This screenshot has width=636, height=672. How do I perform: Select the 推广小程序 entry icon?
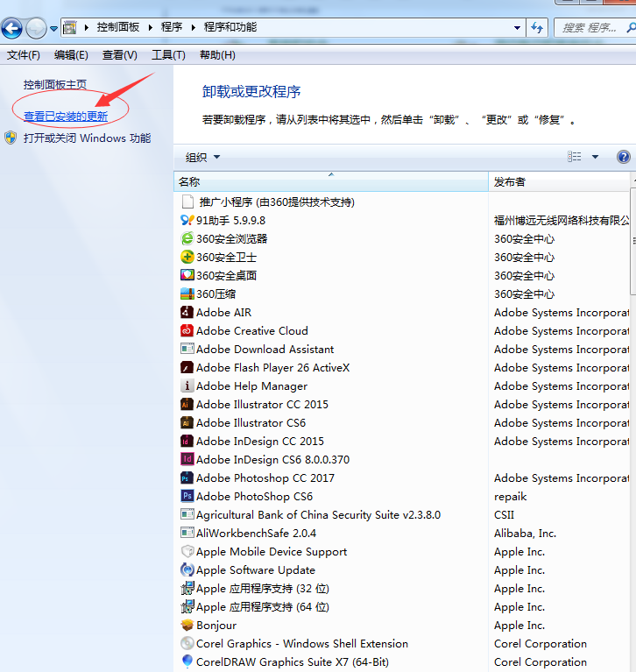[x=187, y=202]
